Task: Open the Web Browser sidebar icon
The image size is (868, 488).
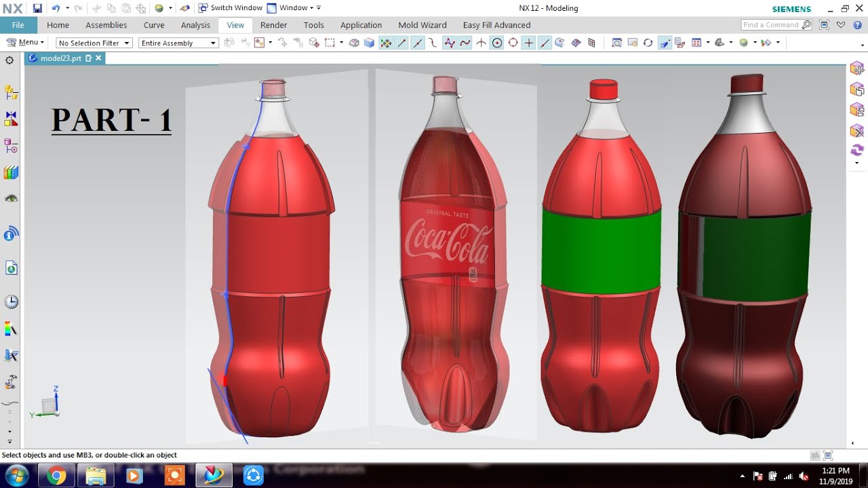Action: [x=11, y=268]
